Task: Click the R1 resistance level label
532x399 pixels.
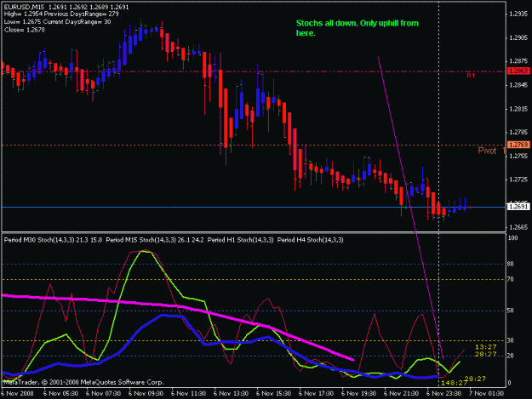Action: click(x=471, y=76)
